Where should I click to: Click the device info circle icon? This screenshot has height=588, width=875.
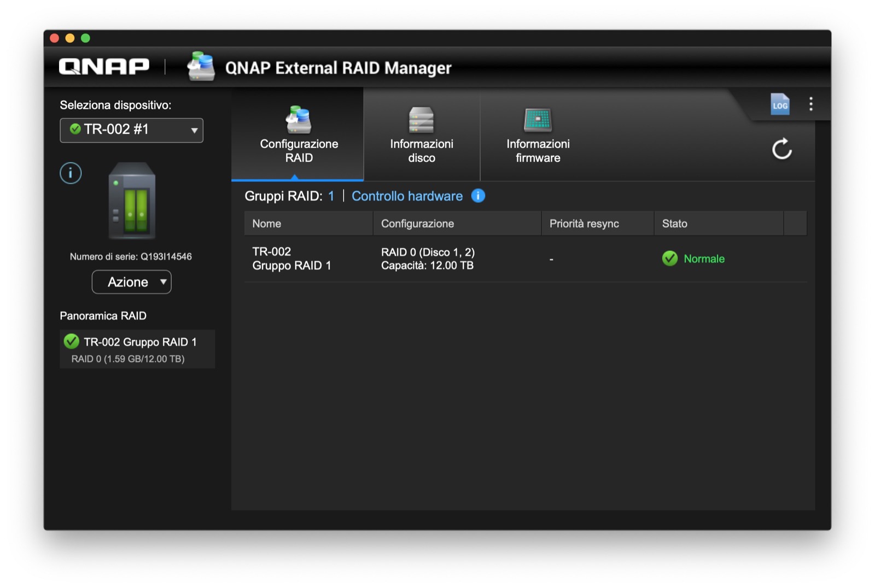pyautogui.click(x=71, y=173)
